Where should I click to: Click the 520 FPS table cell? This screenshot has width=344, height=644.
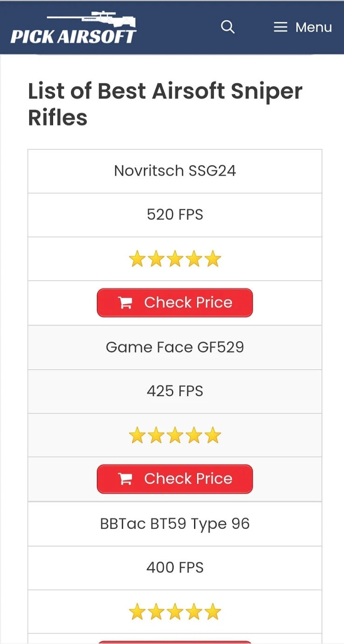pyautogui.click(x=175, y=214)
